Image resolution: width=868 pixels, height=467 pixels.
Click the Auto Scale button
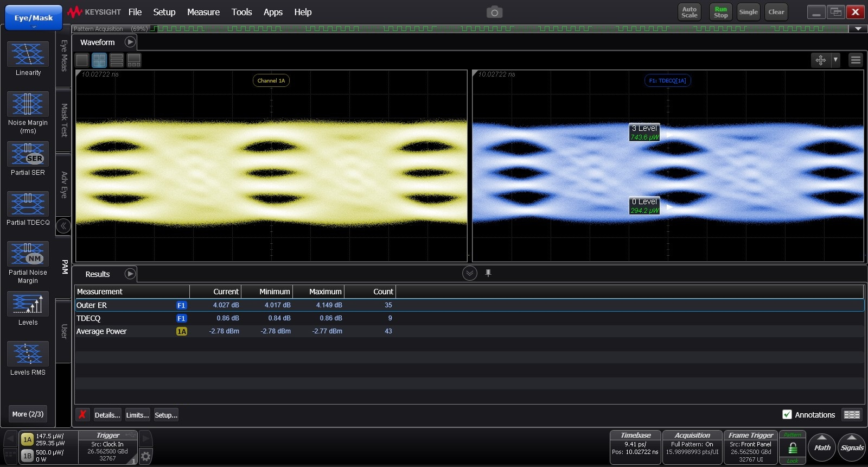[x=690, y=12]
